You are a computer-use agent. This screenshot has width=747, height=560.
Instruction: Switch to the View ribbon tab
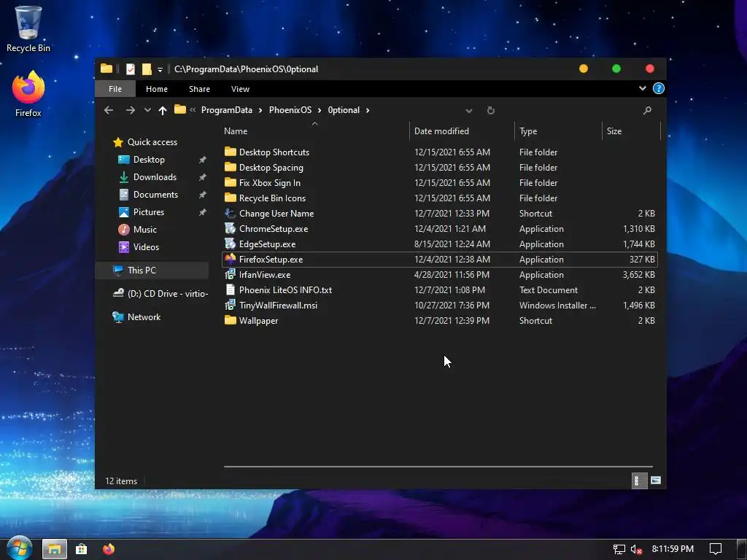point(240,89)
